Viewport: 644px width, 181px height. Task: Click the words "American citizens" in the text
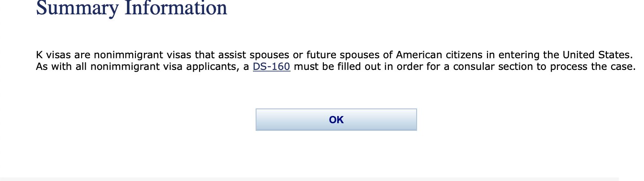coord(454,56)
